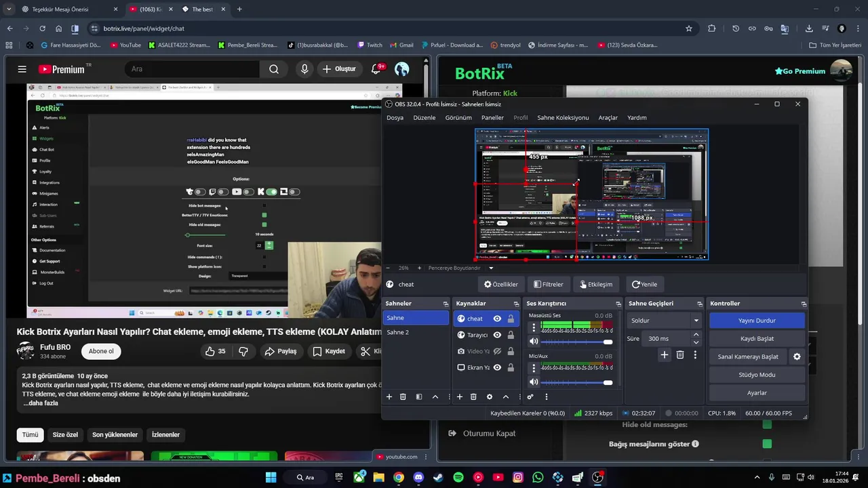Toggle lock on cheat source

[510, 319]
